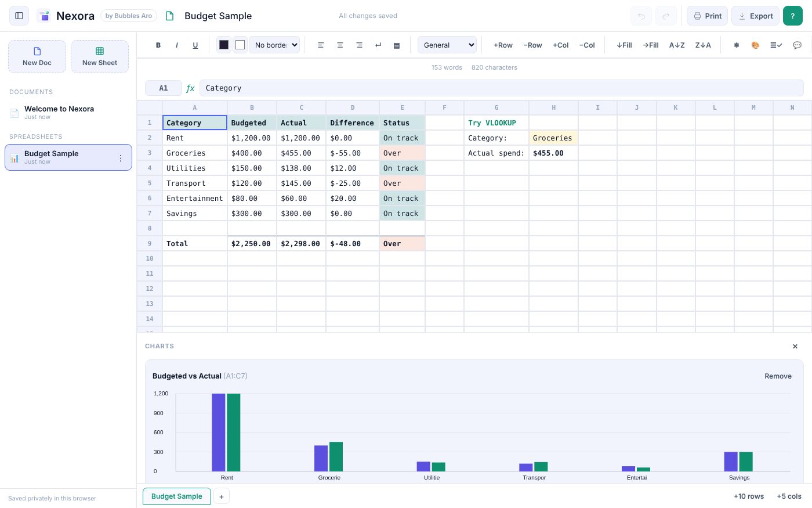Open help with the question mark button
The image size is (812, 508).
[x=792, y=16]
